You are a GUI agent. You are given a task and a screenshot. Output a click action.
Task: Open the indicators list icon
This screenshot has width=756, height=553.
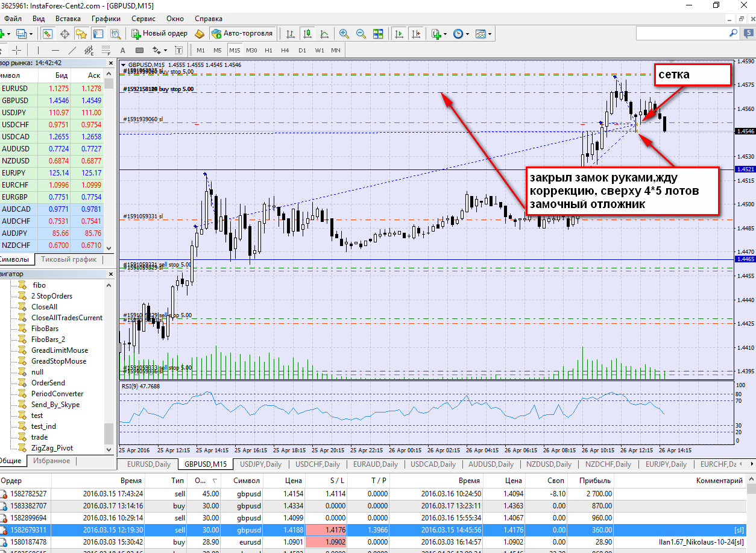[x=435, y=33]
